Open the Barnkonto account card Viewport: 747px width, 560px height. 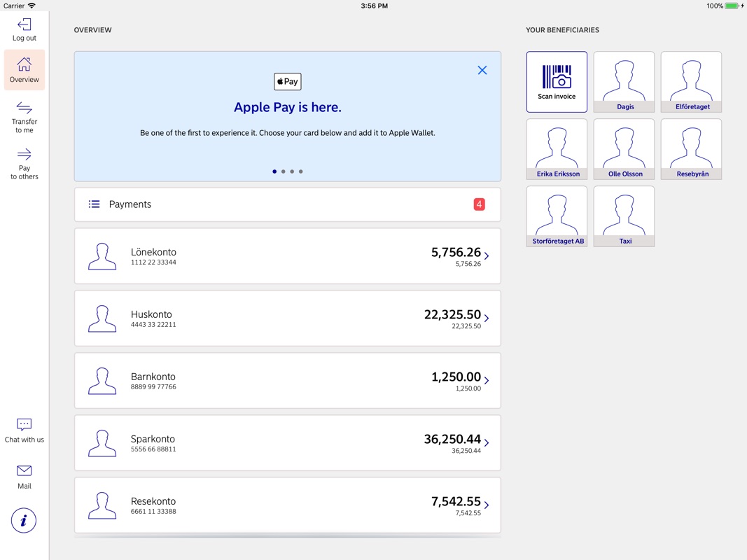287,380
